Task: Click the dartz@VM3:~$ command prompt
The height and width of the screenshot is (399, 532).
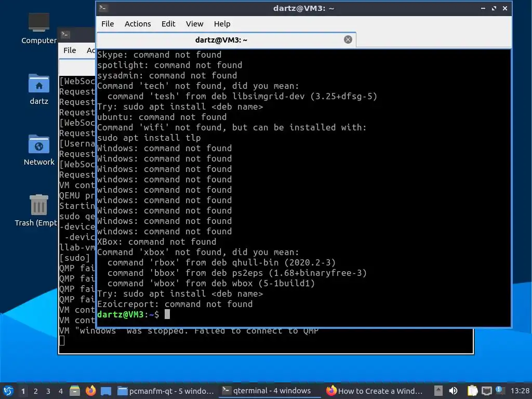Action: coord(128,314)
